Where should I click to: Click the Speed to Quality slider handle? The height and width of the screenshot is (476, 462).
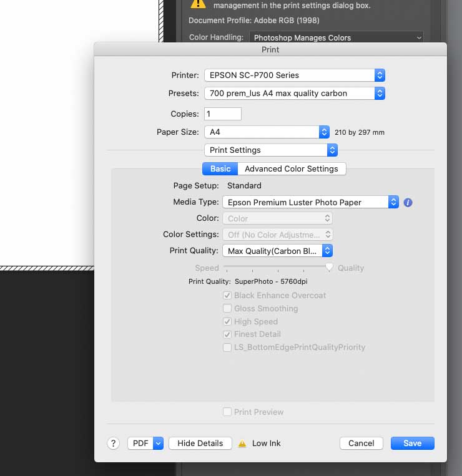coord(329,268)
